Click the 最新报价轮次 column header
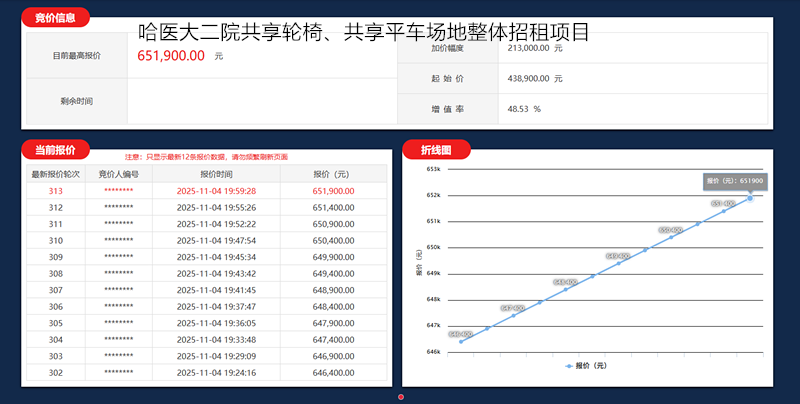 [55, 173]
